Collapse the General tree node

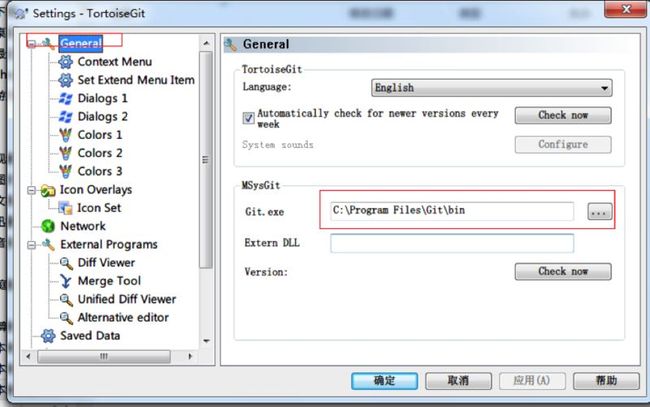coord(32,44)
